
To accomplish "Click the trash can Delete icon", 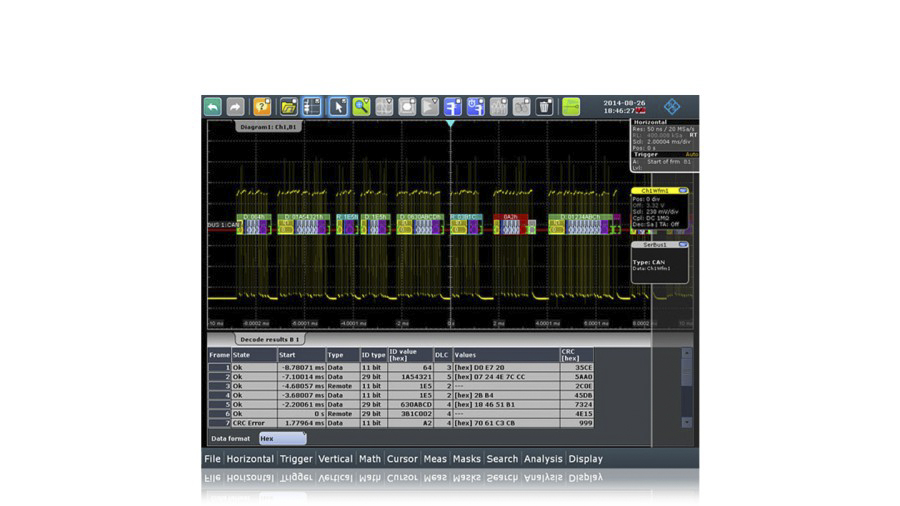I will 544,107.
